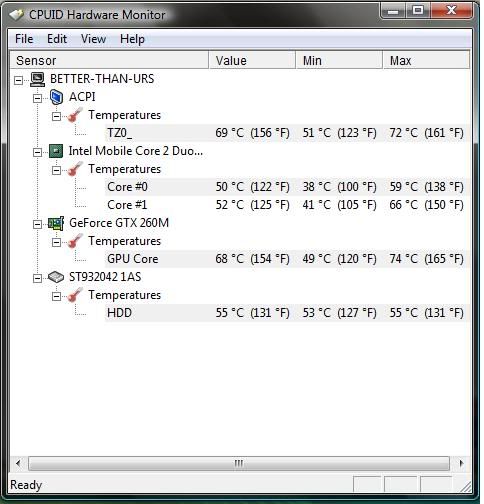Click thermometer icon under GeForce GTX 260M
Image resolution: width=484 pixels, height=504 pixels.
click(75, 241)
